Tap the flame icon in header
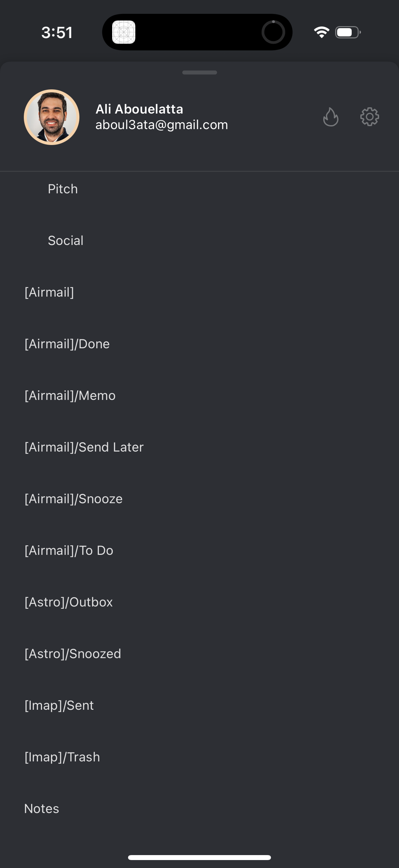Image resolution: width=399 pixels, height=868 pixels. [330, 117]
